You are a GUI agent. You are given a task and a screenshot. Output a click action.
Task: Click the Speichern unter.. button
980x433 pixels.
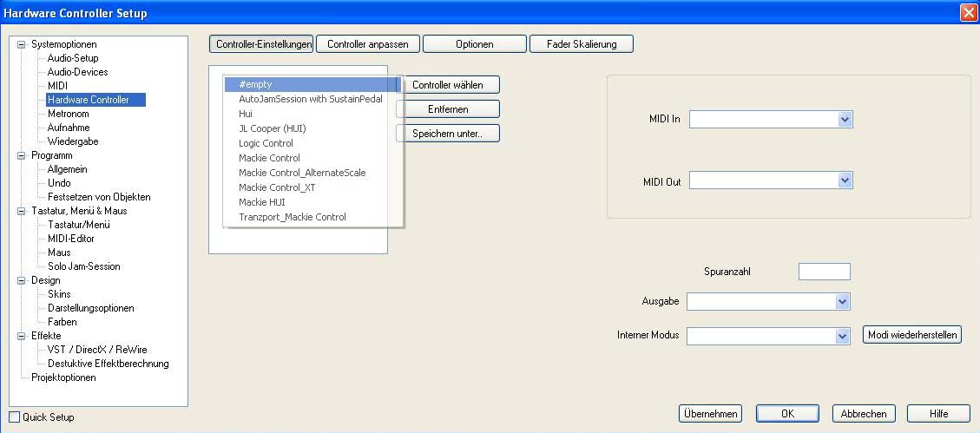[x=448, y=133]
